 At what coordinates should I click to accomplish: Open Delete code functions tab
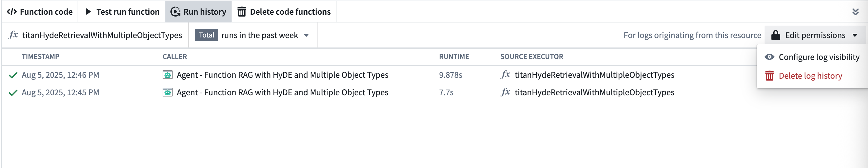(x=284, y=12)
